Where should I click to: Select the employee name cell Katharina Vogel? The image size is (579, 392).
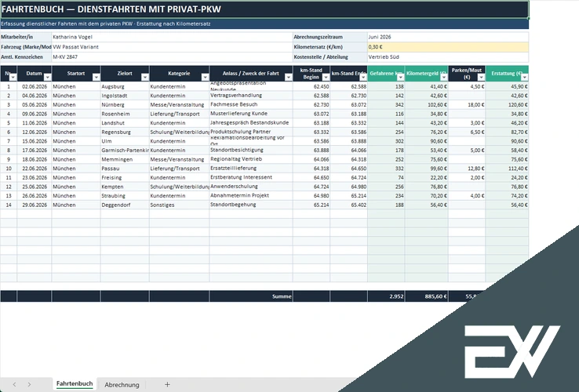pyautogui.click(x=172, y=37)
